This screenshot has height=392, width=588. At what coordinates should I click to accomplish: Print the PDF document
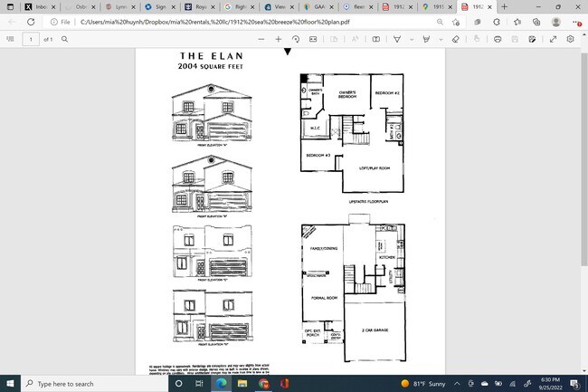tap(498, 39)
